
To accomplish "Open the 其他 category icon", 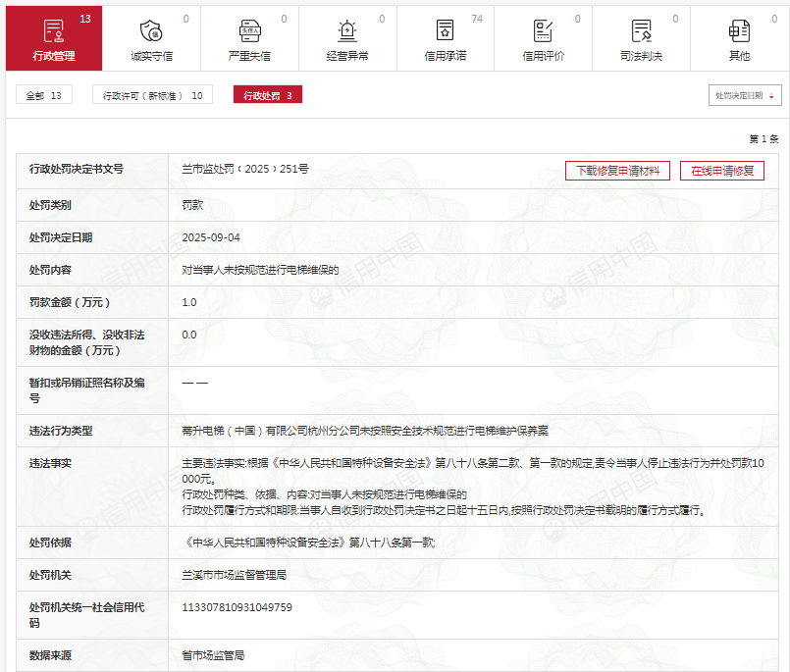I will 739,30.
